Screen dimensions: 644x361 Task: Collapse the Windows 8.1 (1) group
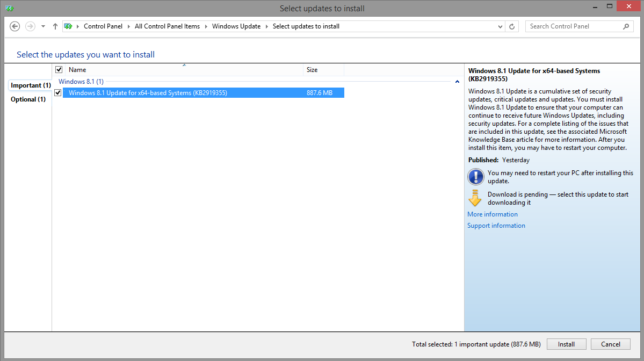(457, 82)
